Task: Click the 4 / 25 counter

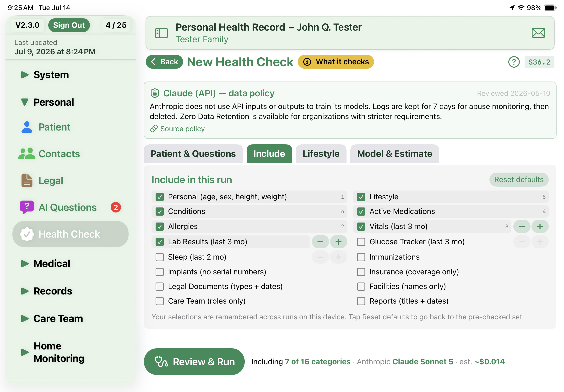Action: tap(116, 25)
